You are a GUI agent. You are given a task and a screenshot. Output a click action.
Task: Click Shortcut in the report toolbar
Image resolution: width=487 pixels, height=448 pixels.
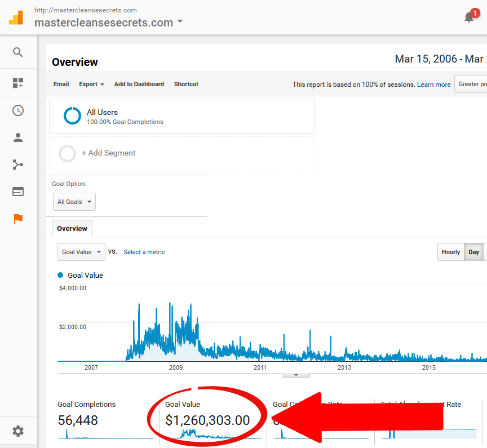pyautogui.click(x=186, y=84)
